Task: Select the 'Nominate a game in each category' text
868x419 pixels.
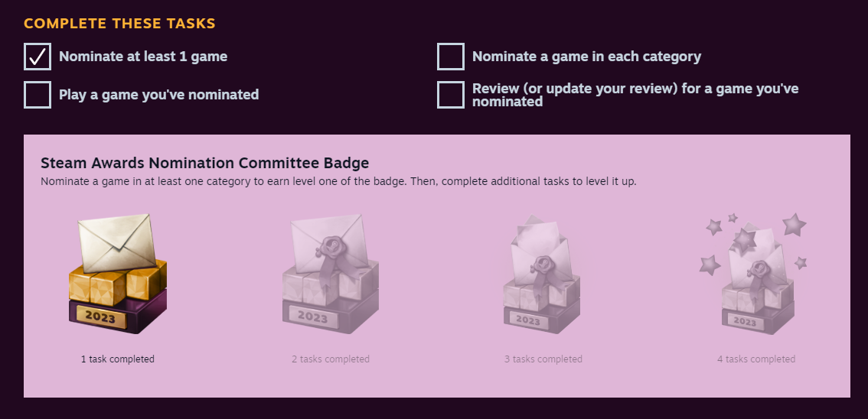Action: pos(586,57)
